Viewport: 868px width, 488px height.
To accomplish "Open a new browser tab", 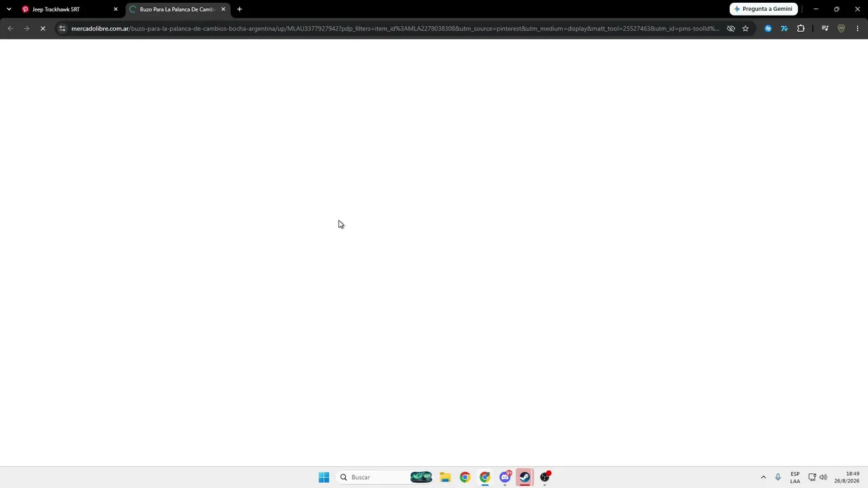I will pos(239,9).
